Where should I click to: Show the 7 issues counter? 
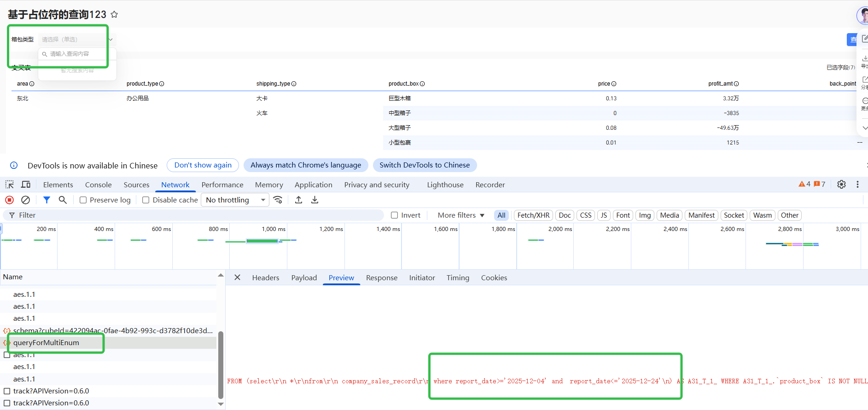coord(820,184)
